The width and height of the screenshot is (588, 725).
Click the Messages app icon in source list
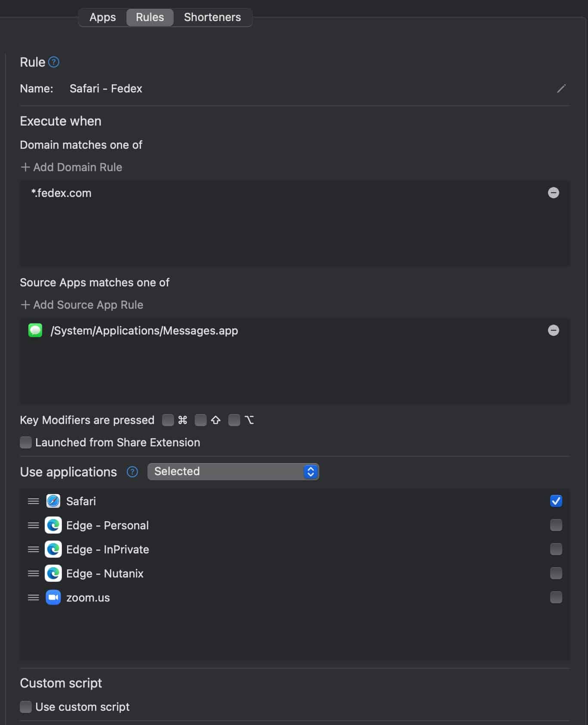point(35,330)
